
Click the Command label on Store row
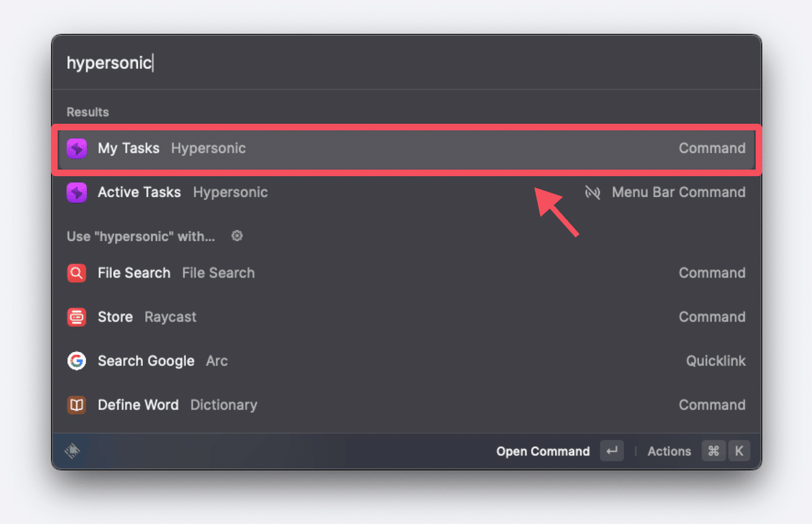pos(713,317)
